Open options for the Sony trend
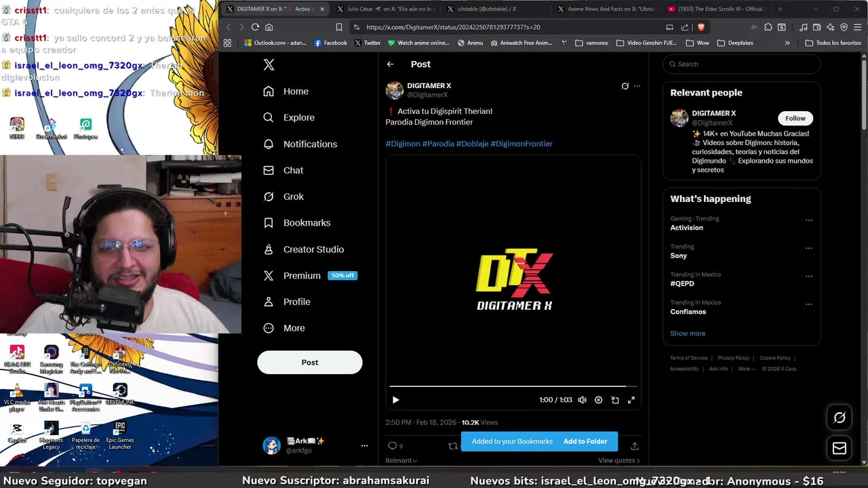This screenshot has height=488, width=868. pos(808,248)
